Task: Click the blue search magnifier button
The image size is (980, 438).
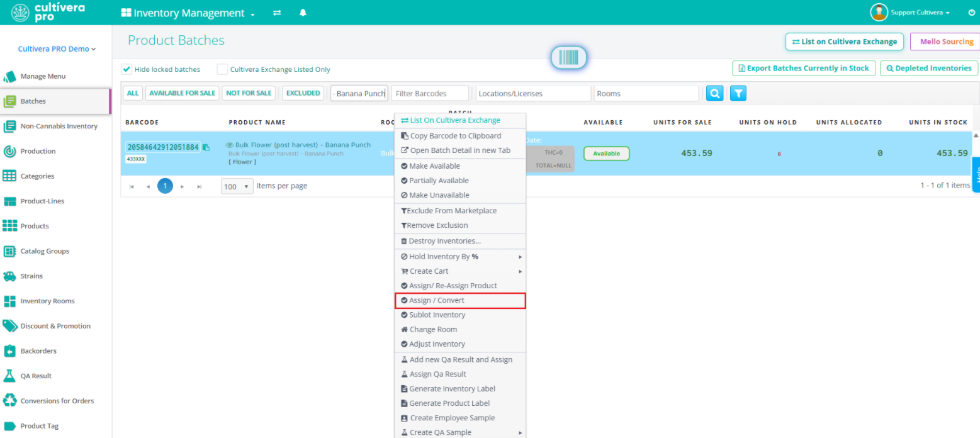Action: tap(714, 93)
